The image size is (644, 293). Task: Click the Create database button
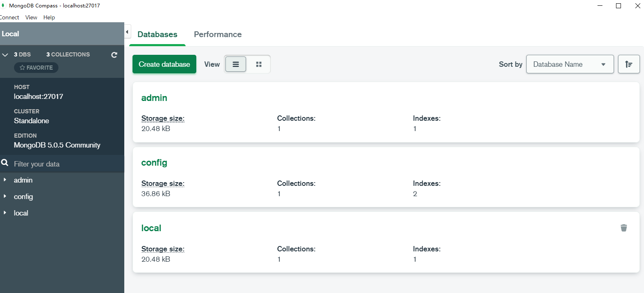tap(164, 64)
